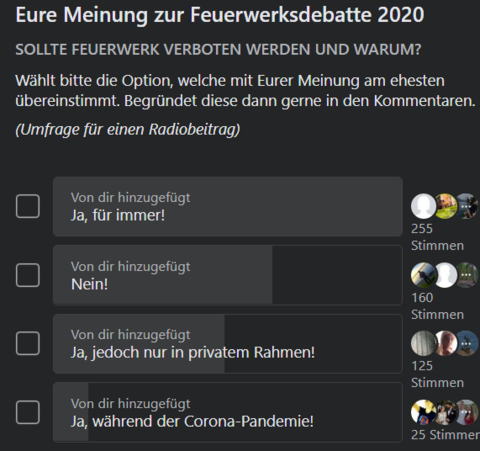Click the 25 Stimmen vote count
The height and width of the screenshot is (451, 480).
point(445,435)
